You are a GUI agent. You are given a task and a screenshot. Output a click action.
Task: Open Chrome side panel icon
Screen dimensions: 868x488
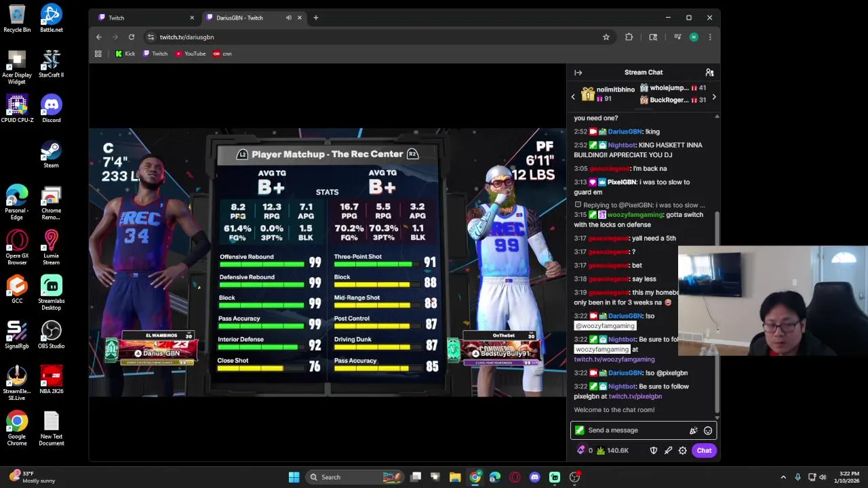coord(653,37)
